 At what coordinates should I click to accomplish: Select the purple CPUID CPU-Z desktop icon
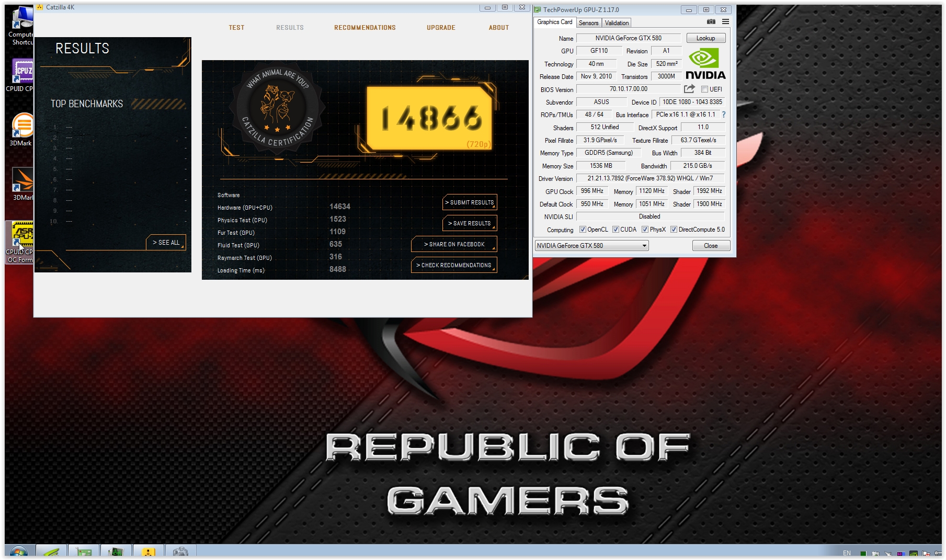point(21,75)
